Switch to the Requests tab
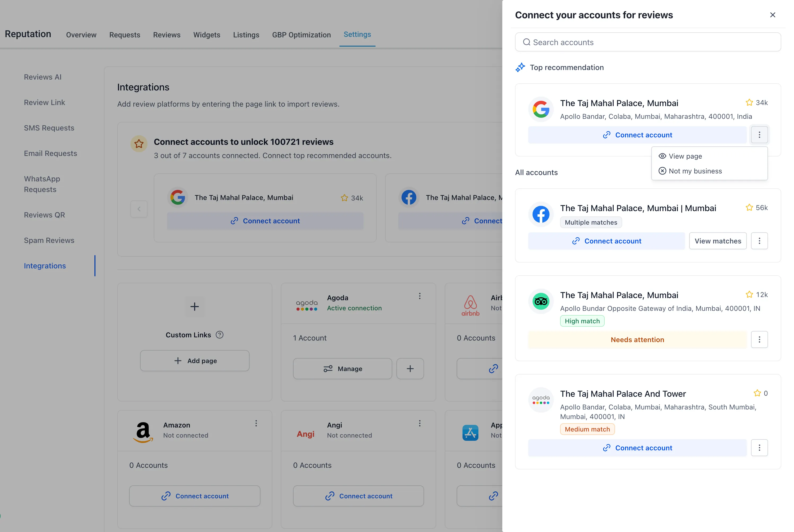Screen dimensions: 794x532 124,34
